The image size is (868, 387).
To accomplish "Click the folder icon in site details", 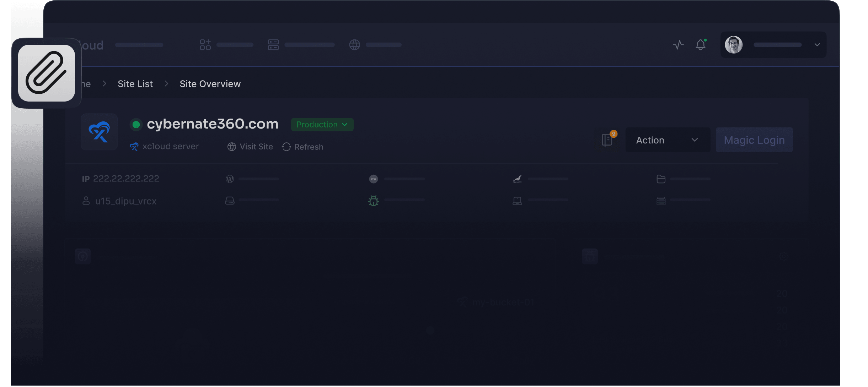I will tap(661, 179).
